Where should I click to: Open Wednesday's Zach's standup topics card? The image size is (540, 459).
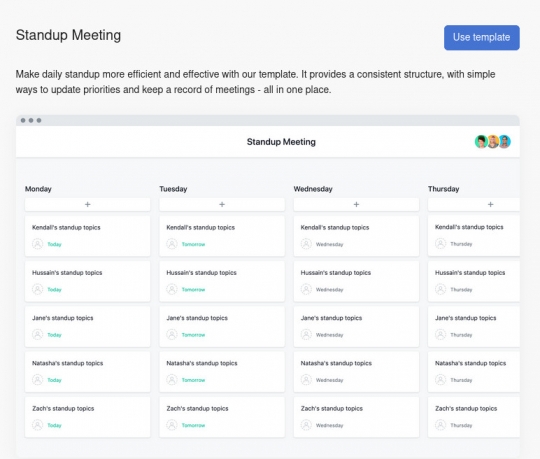(x=356, y=417)
